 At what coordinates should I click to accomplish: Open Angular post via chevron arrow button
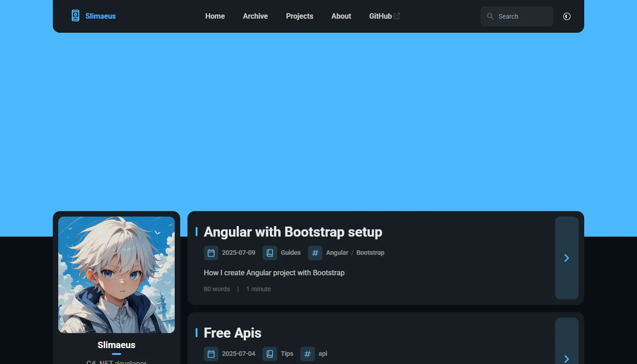pyautogui.click(x=567, y=258)
